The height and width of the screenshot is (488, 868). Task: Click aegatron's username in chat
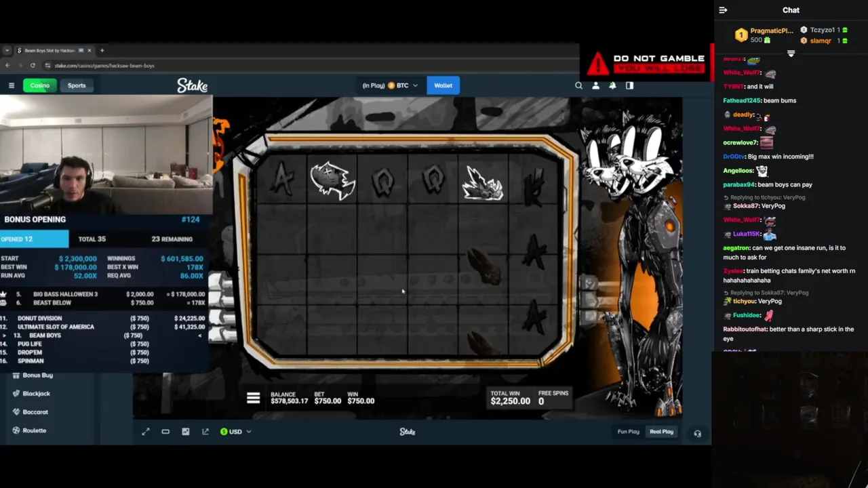point(736,248)
